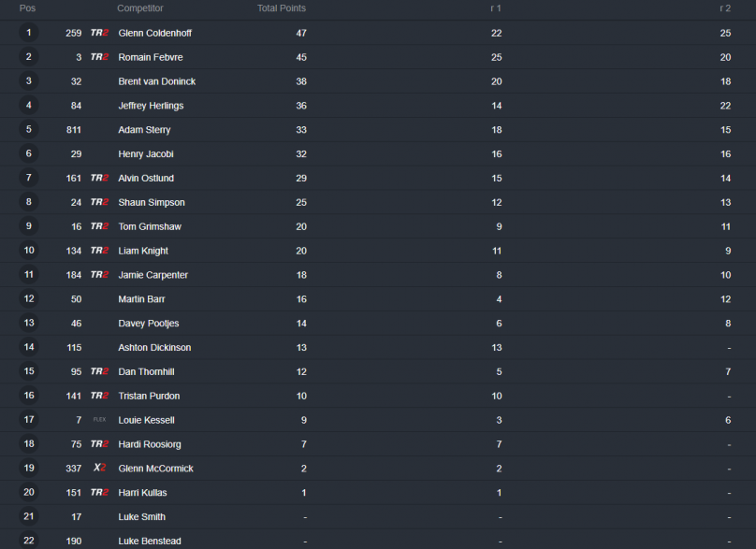This screenshot has height=549, width=756.
Task: Click the r 2 column header
Action: coord(725,8)
